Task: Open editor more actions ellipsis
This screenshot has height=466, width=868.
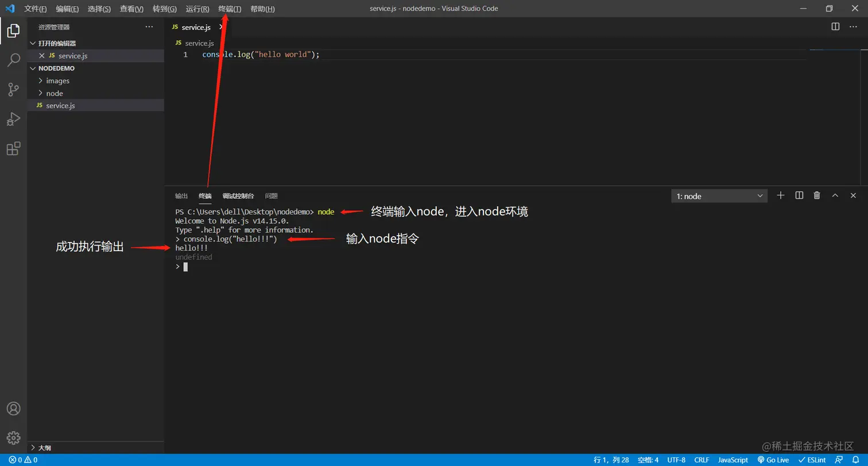Action: point(853,26)
